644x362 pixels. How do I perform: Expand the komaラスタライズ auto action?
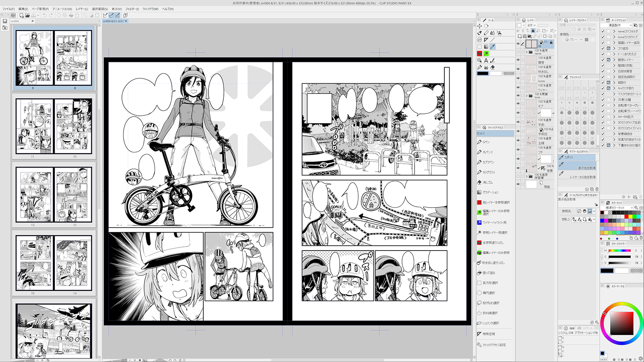[614, 37]
